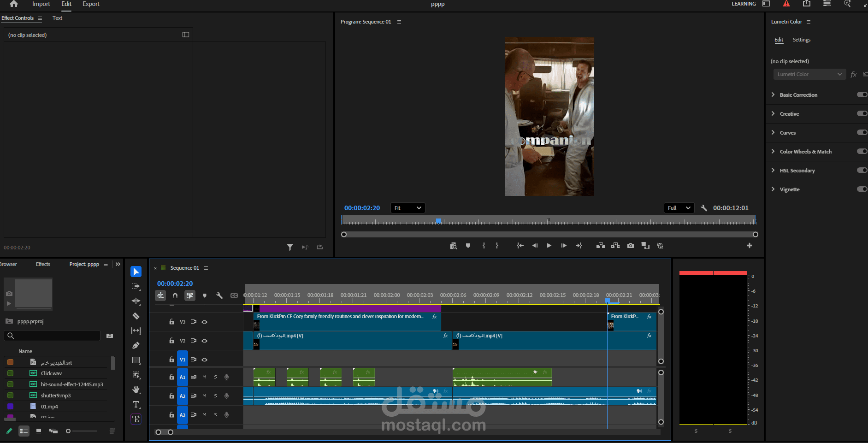Step back one frame in Program monitor
Screen dimensions: 868x443
535,246
